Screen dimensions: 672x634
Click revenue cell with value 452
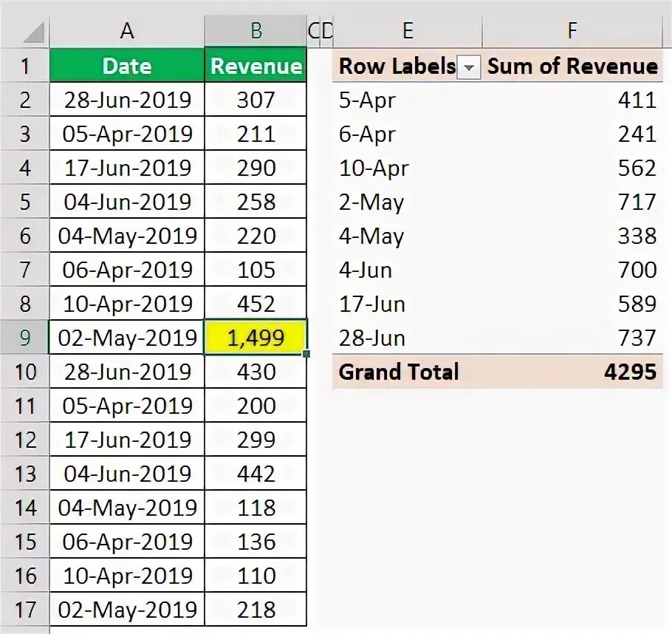pos(256,304)
